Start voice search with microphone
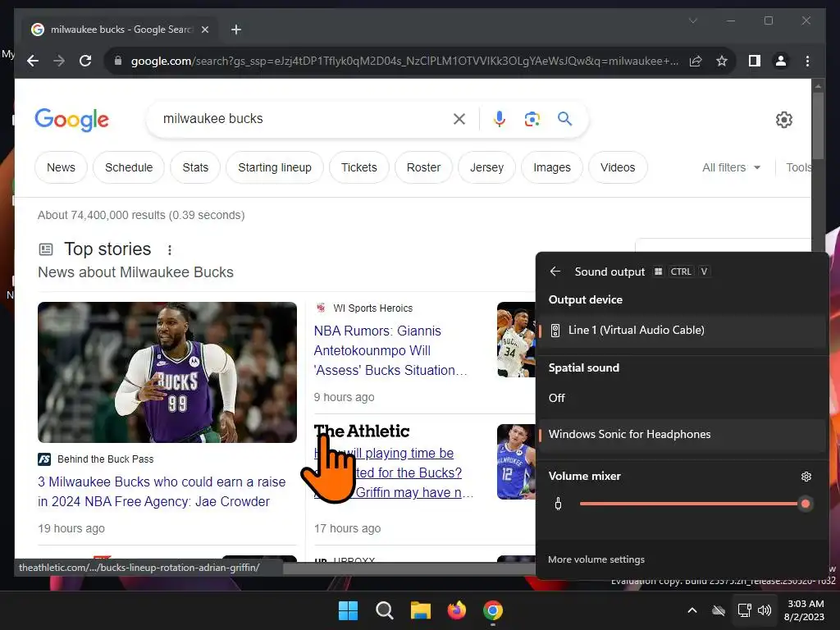 (500, 119)
